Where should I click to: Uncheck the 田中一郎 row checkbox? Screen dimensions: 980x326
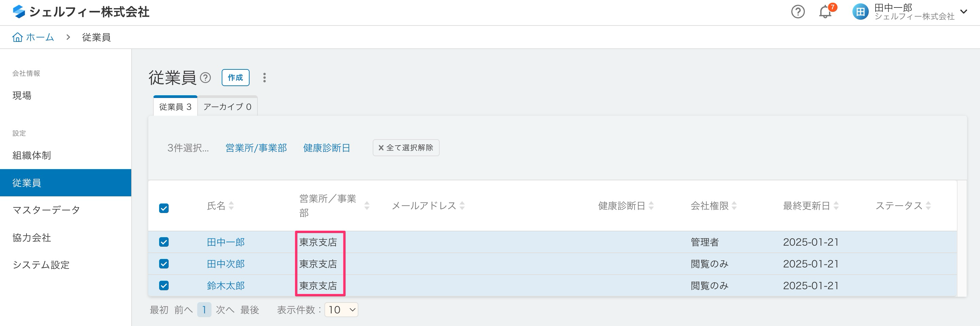coord(164,242)
